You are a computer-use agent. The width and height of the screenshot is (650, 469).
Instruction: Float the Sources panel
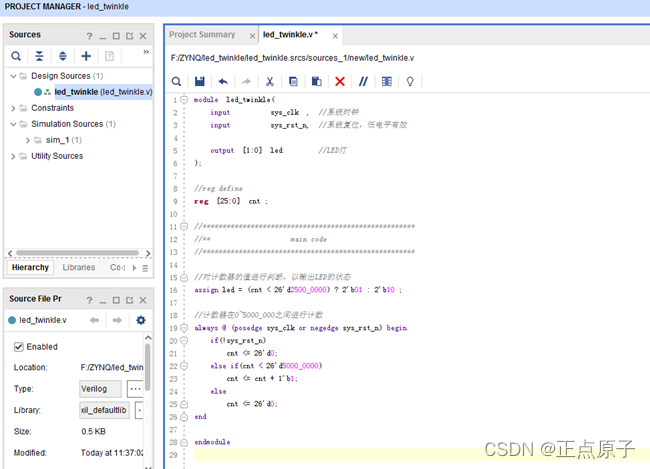[x=130, y=36]
